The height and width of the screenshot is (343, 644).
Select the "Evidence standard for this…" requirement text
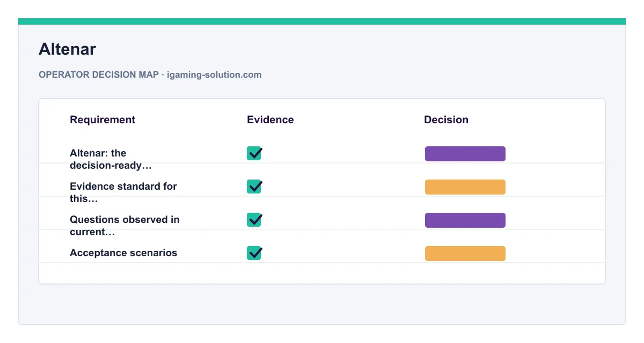[123, 192]
